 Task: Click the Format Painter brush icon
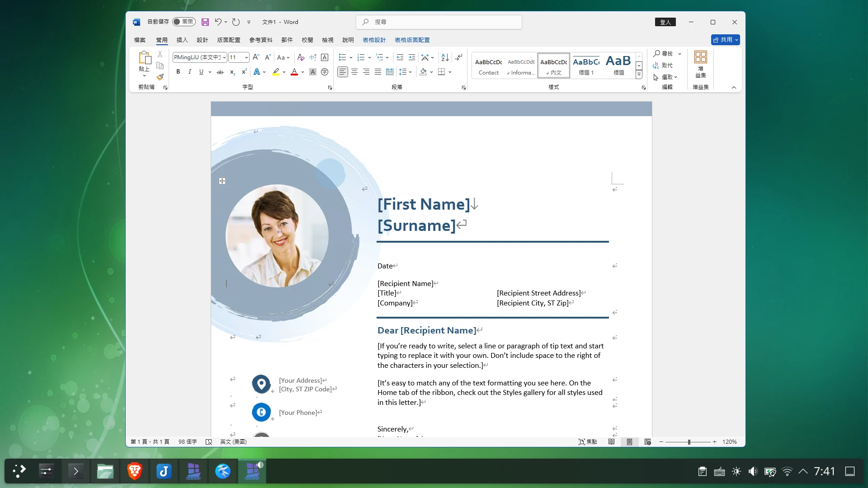pos(160,77)
